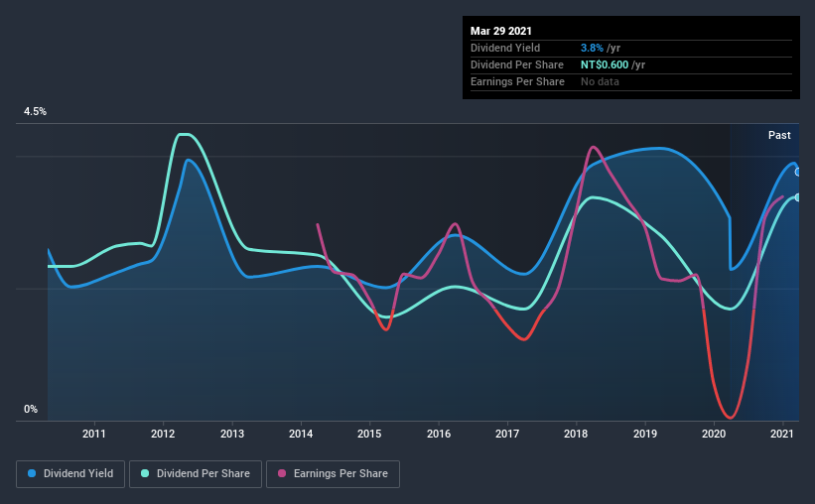Screen dimensions: 815x504
Task: Click the 2017 x-axis label
Action: (x=507, y=434)
